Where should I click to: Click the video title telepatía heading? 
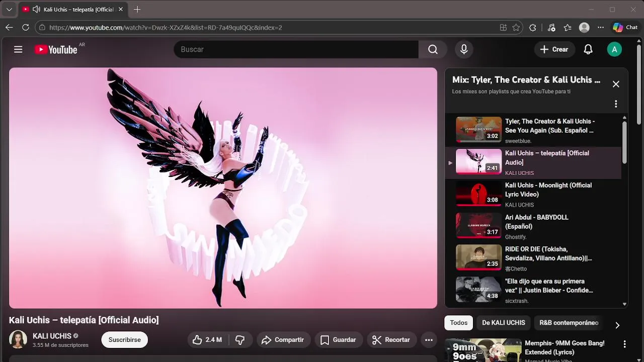pyautogui.click(x=84, y=320)
